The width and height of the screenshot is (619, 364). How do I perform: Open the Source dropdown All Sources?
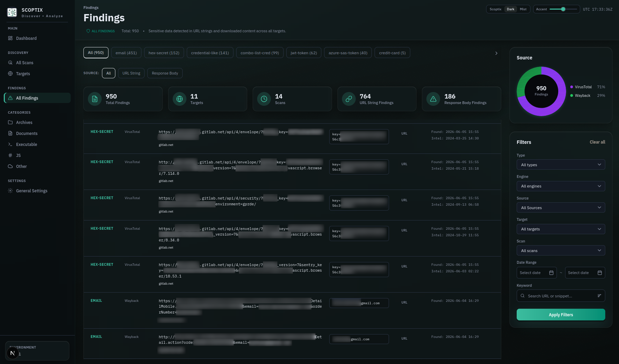561,207
